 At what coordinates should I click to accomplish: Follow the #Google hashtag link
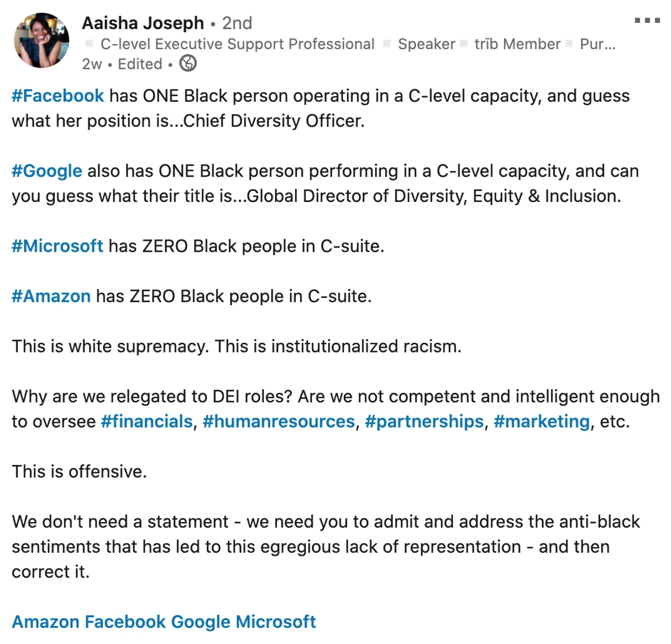tap(47, 171)
